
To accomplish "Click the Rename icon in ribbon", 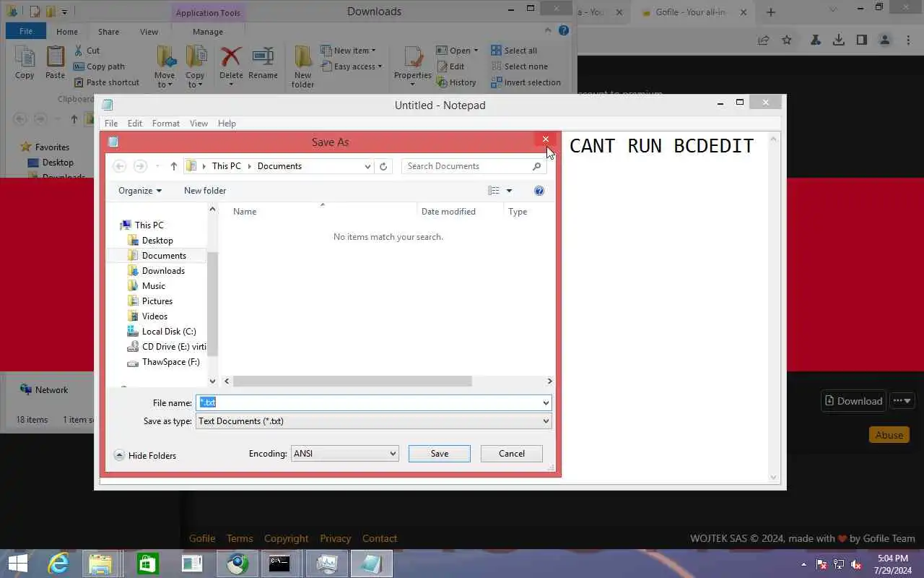I will pos(263,57).
